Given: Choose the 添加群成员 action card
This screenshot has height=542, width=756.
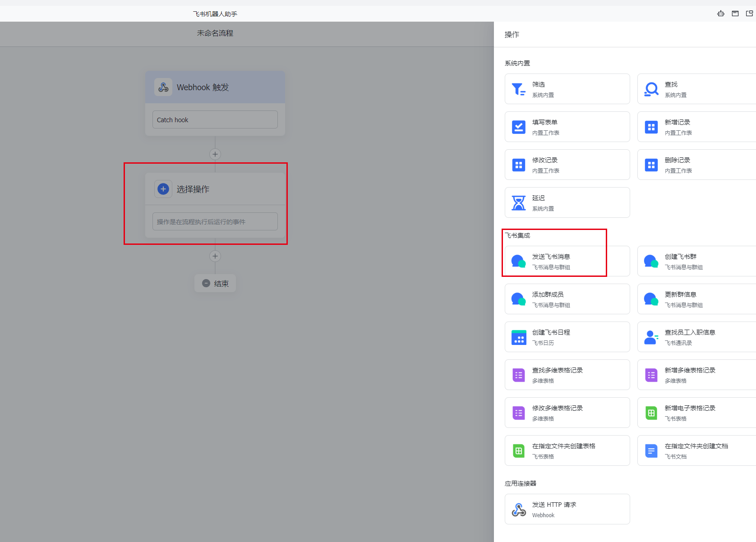Looking at the screenshot, I should [x=567, y=299].
